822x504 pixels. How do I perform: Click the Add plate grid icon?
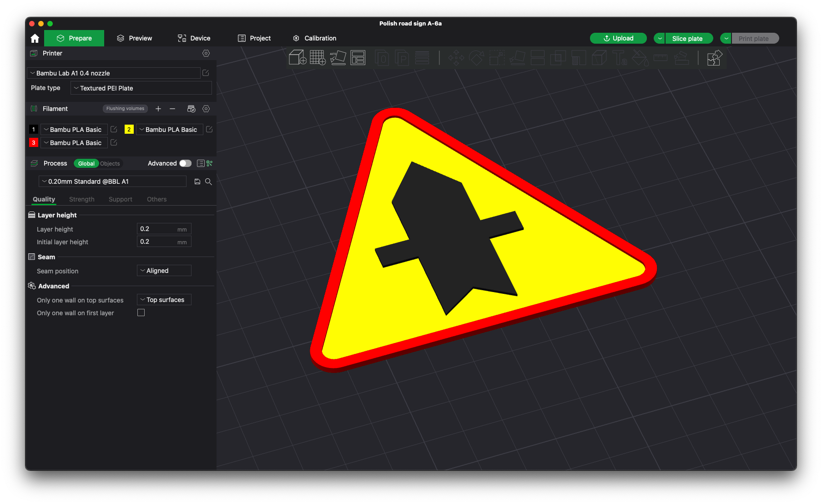318,58
